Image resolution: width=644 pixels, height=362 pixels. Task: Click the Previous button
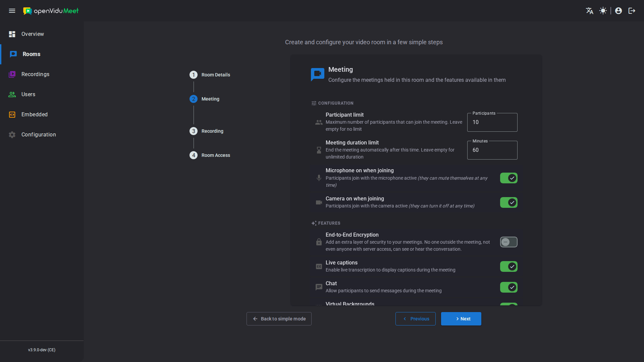click(x=416, y=319)
